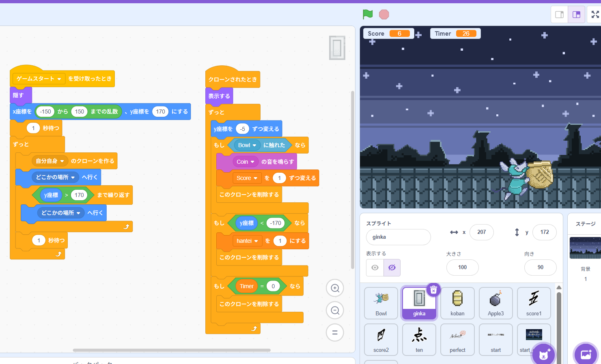Image resolution: width=601 pixels, height=364 pixels.
Task: Zoom in on the code workspace
Action: [x=335, y=288]
